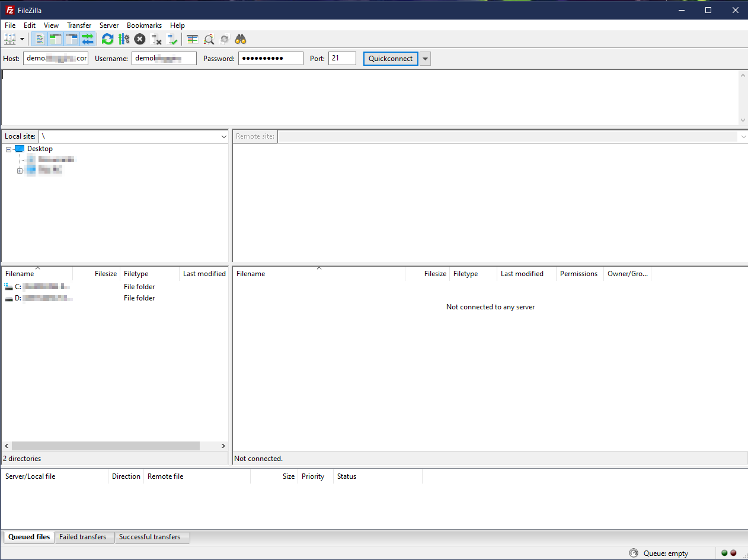
Task: Toggle transfer queue display
Action: coord(88,39)
